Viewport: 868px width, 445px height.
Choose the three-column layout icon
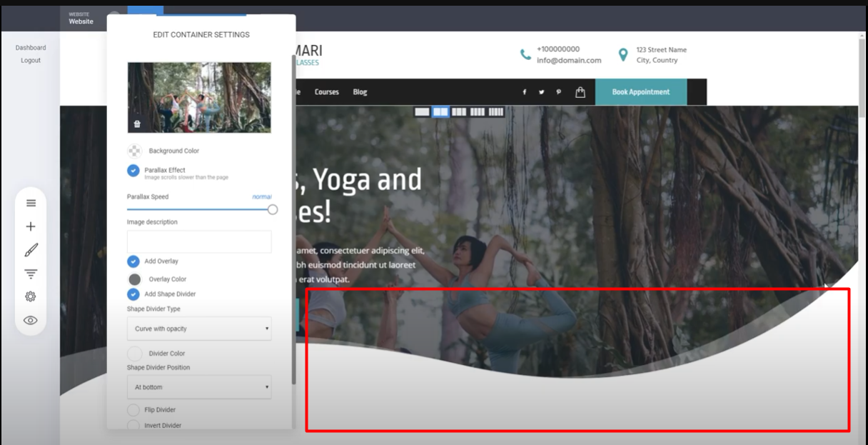(459, 111)
